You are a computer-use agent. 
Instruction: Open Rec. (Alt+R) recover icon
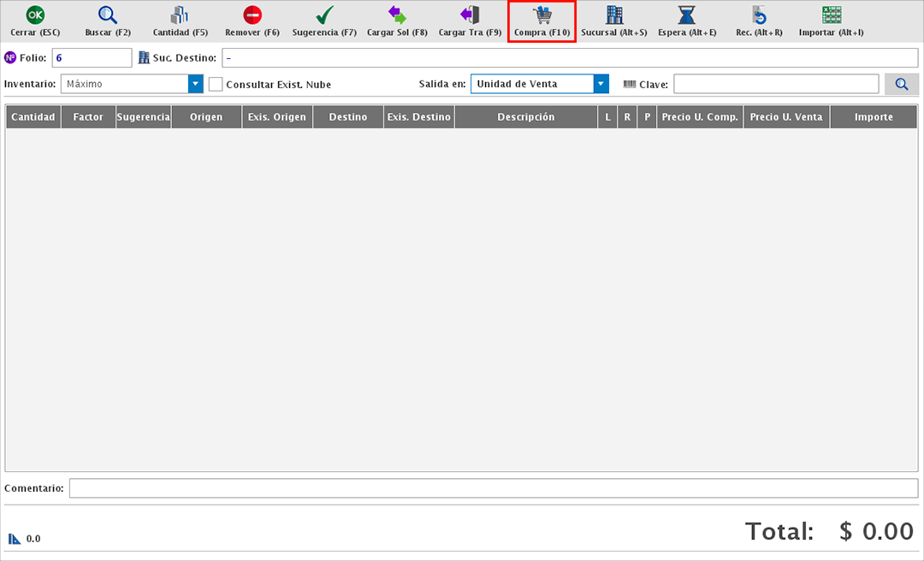[759, 15]
